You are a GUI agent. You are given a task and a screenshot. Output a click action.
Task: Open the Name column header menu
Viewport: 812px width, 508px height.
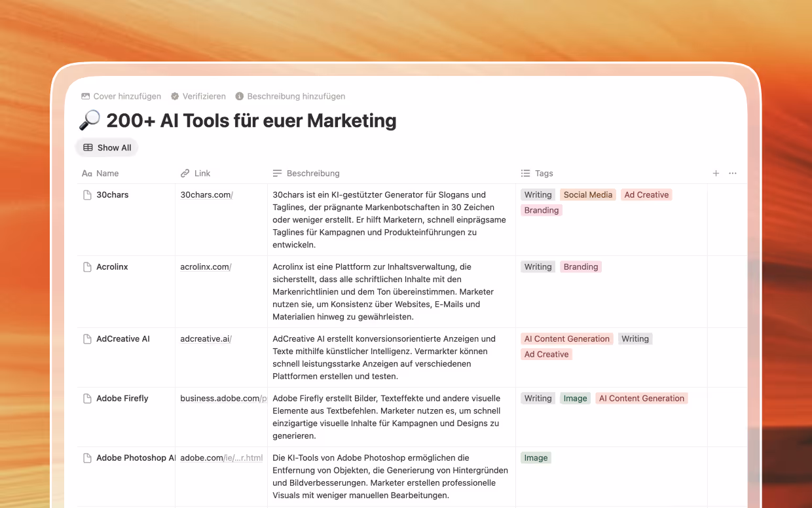pos(109,173)
